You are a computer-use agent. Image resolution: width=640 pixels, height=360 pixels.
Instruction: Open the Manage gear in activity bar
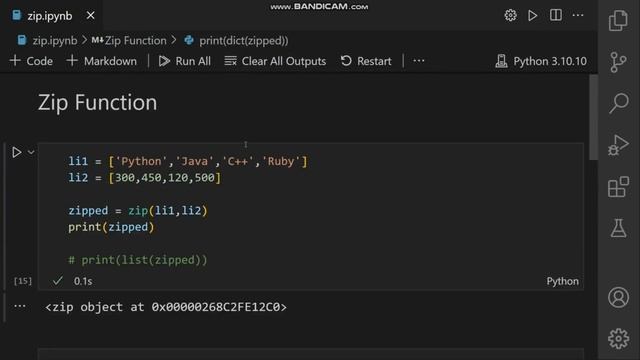(618, 338)
